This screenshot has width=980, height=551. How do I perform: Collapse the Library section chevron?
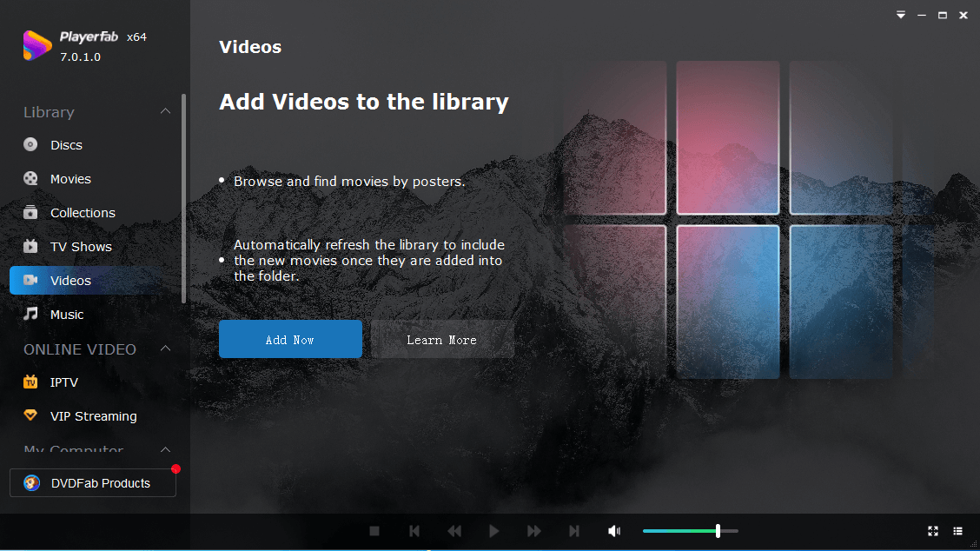pos(165,111)
